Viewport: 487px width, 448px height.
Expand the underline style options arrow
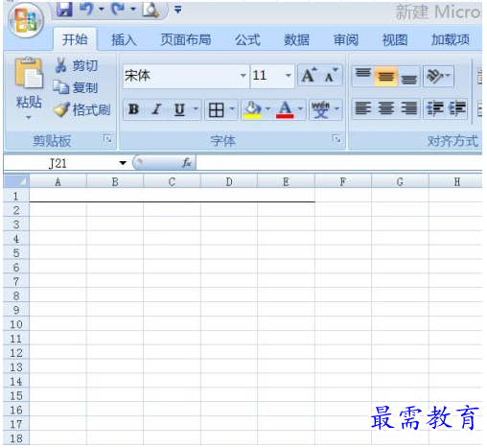pyautogui.click(x=196, y=109)
